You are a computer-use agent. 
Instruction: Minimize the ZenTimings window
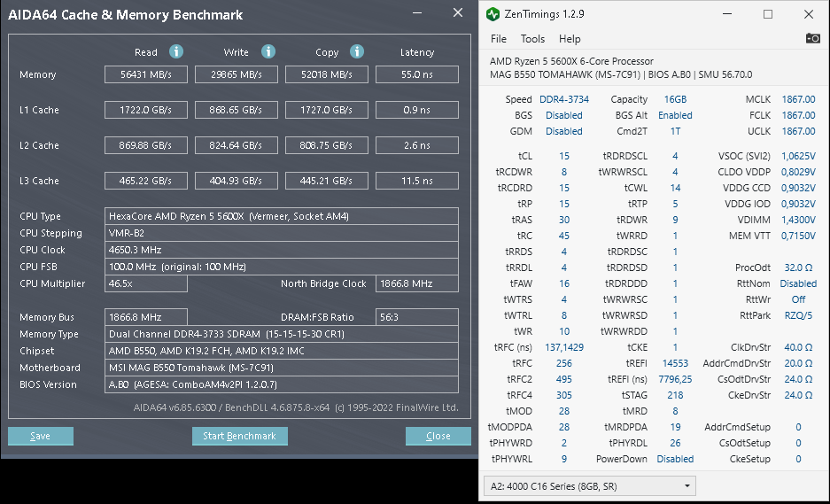[727, 14]
